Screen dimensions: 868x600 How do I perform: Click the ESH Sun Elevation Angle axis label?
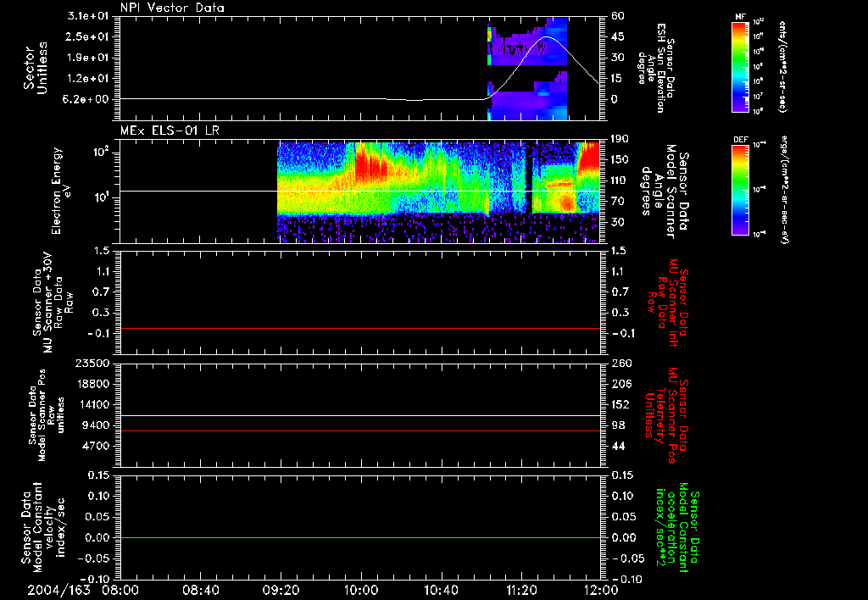coord(657,68)
